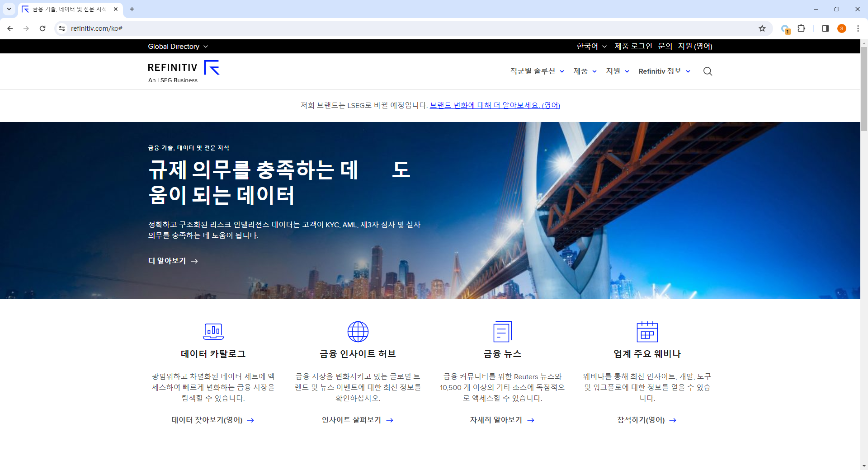Click the 업계 주요 웹비나 heading
Screen dimensions: 868x470
(647, 354)
